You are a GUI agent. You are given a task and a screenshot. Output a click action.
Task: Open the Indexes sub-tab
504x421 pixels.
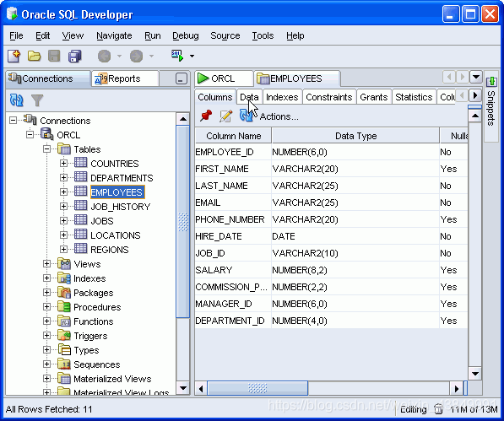(282, 97)
